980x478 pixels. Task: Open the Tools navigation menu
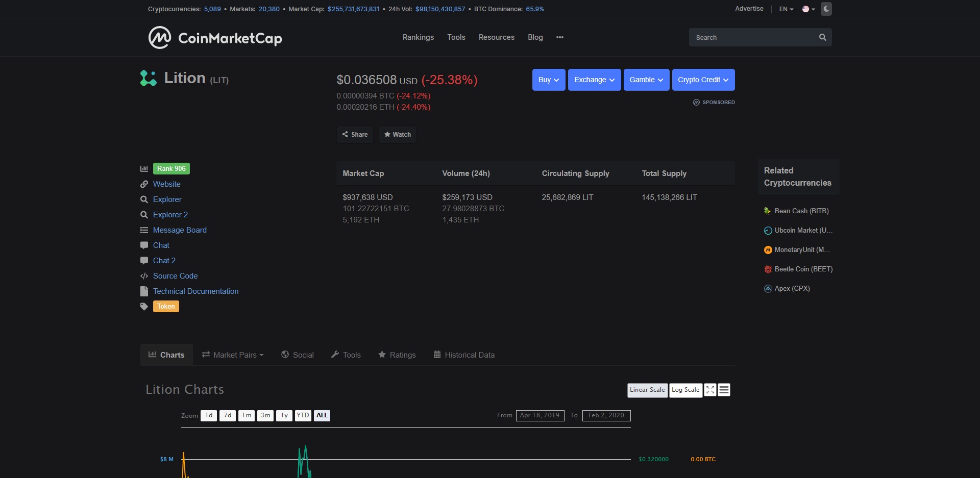click(456, 37)
